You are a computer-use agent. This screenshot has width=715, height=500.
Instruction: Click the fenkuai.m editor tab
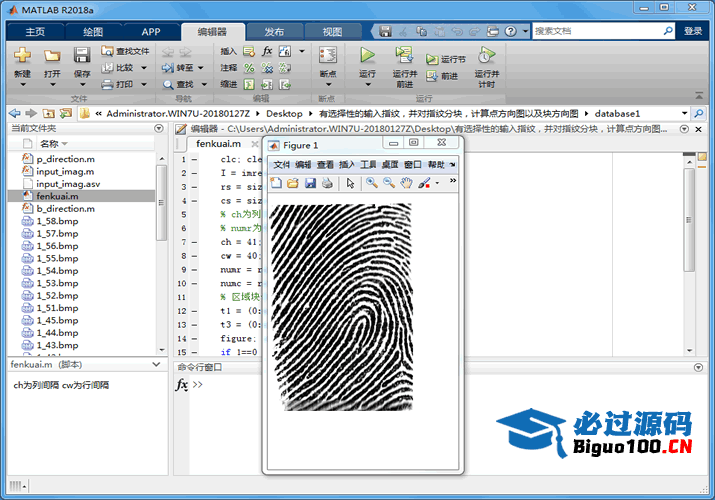click(x=218, y=144)
